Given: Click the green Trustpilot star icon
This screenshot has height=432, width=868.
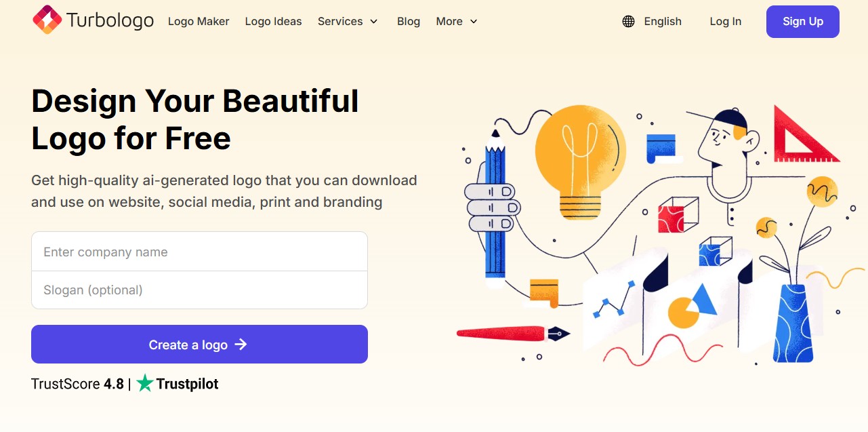Looking at the screenshot, I should (x=144, y=383).
